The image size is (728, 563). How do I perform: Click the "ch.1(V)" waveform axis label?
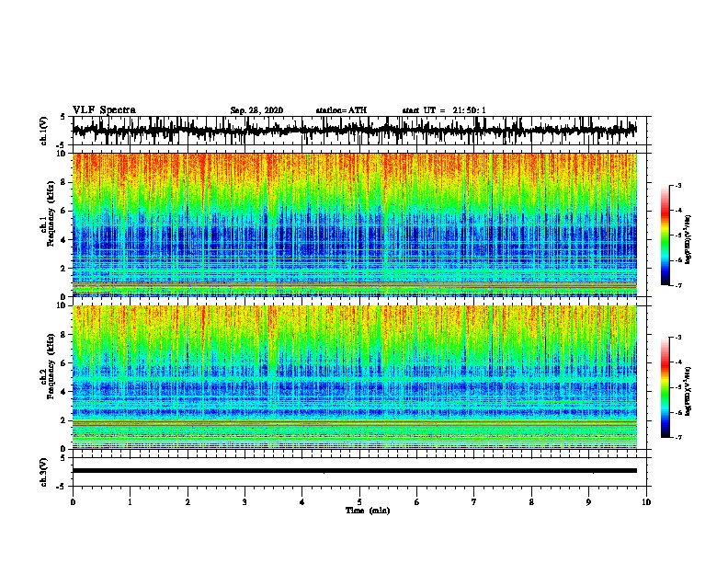44,131
